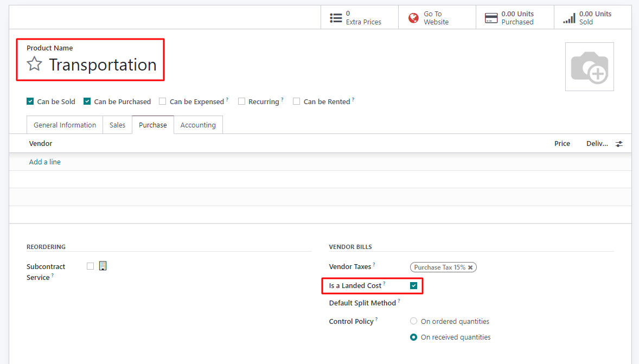Add a line to vendor list
The height and width of the screenshot is (364, 639).
point(45,162)
